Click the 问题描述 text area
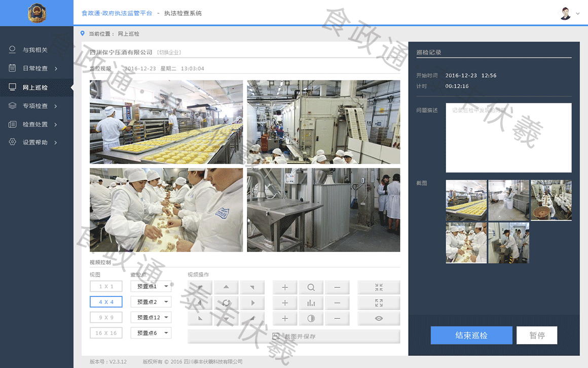588x368 pixels. (x=508, y=138)
